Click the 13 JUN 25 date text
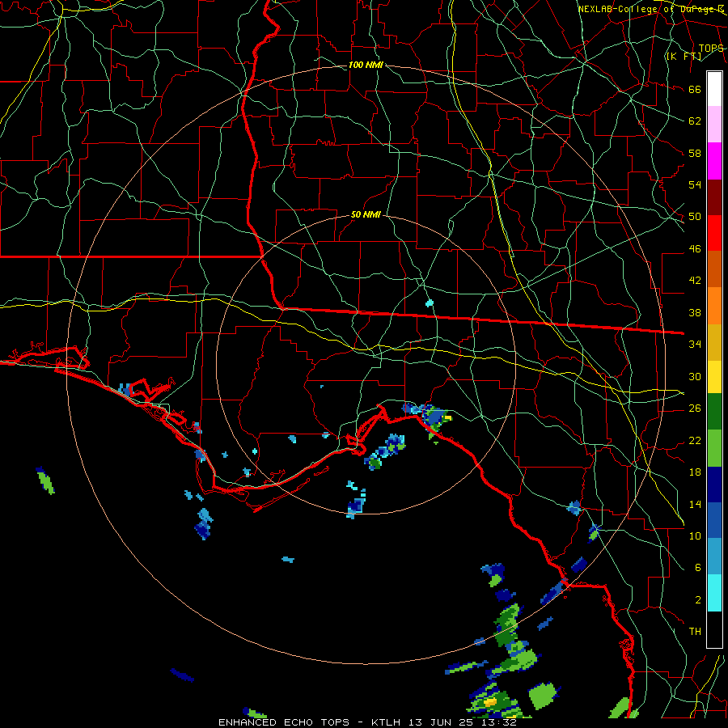 point(440,722)
